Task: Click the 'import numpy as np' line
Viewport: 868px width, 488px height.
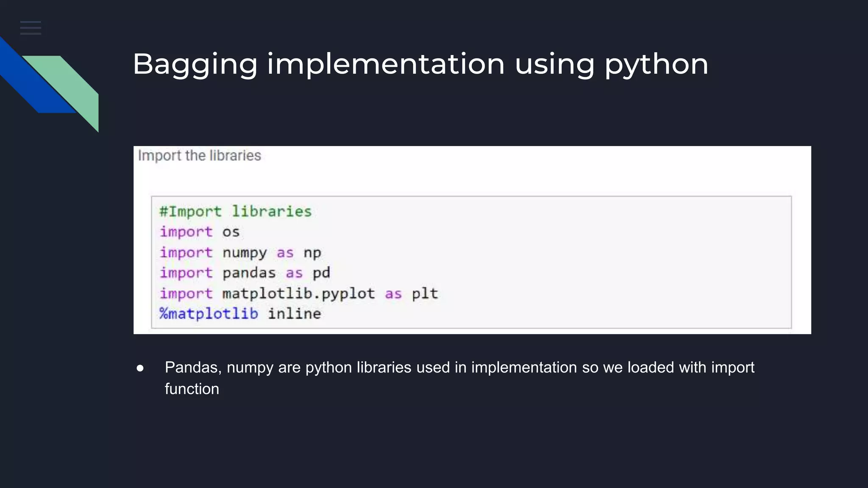Action: point(240,253)
